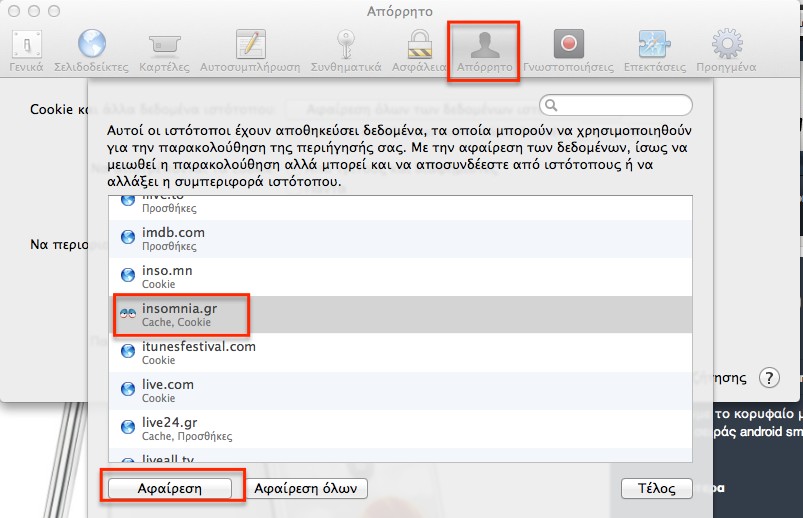Select the live24.gr row
Screen dimensions: 803x518
400,428
